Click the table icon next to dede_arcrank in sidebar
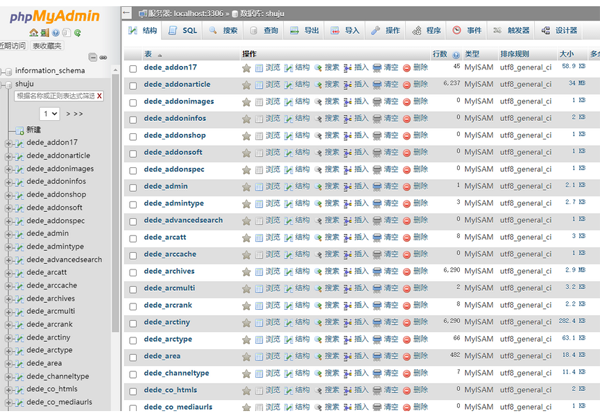This screenshot has width=600, height=418. tap(20, 325)
